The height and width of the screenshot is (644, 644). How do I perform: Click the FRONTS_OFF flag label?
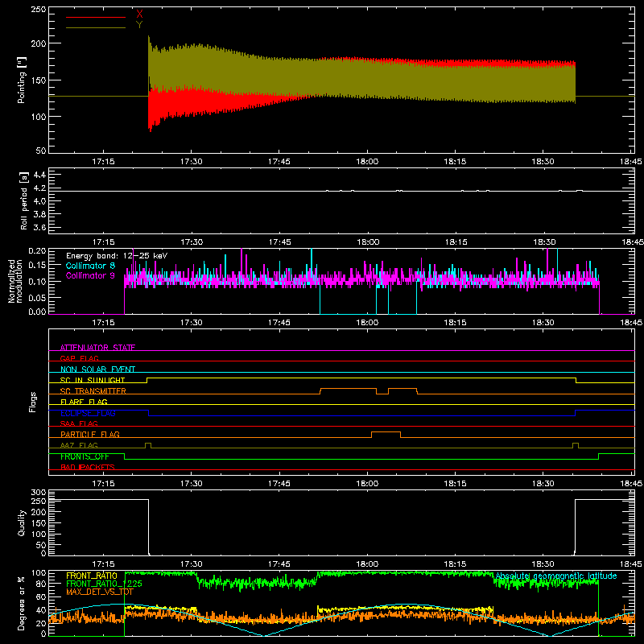click(85, 456)
